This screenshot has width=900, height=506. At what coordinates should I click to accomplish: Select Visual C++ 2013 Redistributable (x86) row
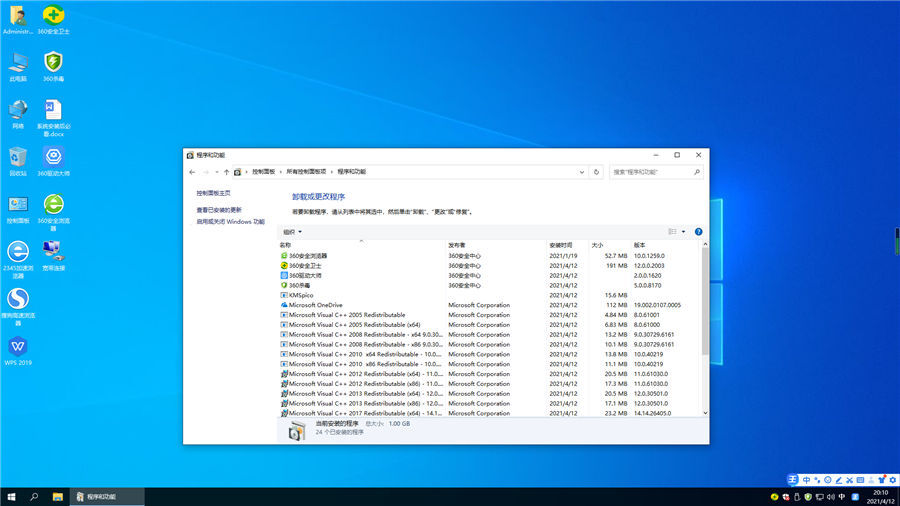tap(489, 403)
